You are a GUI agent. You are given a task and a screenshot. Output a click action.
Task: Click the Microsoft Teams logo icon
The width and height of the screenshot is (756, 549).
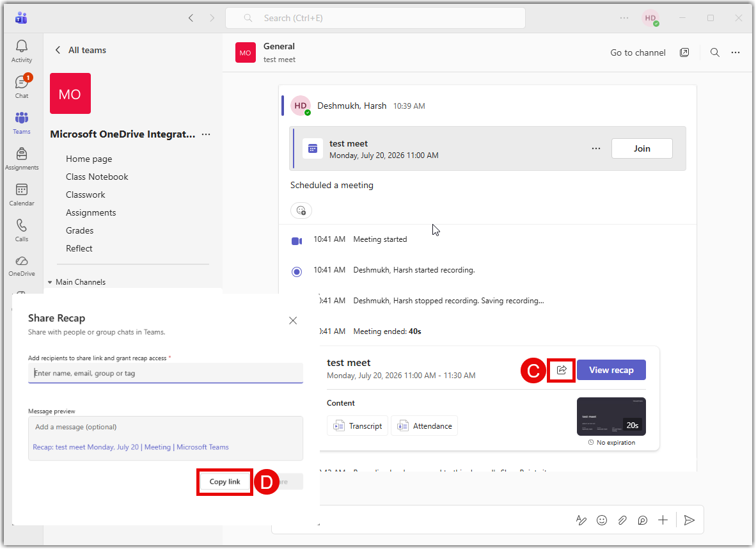click(21, 18)
